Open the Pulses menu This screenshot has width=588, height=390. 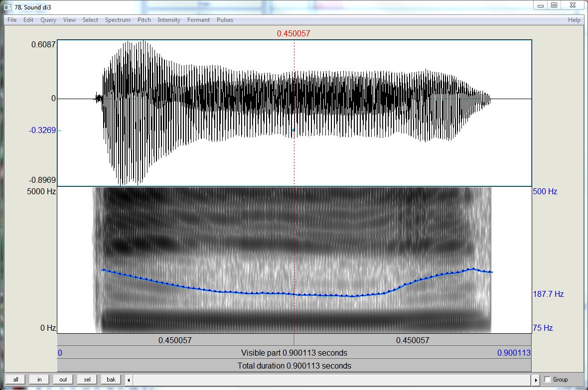pyautogui.click(x=225, y=20)
